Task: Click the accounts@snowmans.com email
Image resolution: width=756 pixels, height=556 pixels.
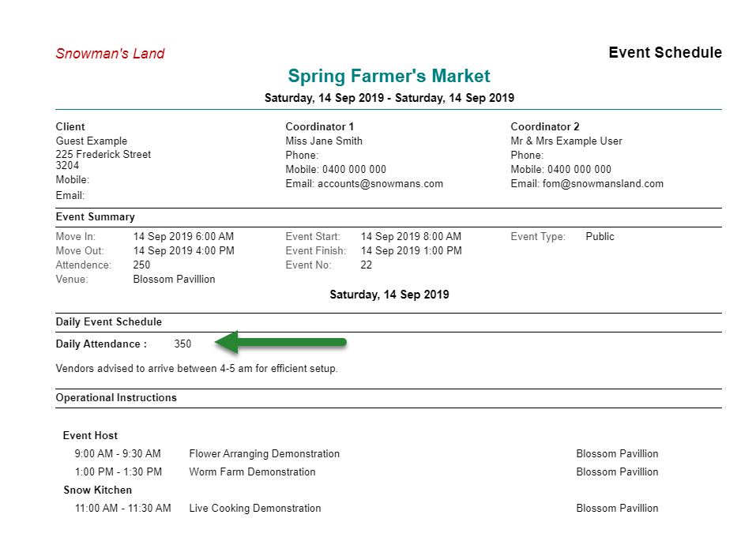Action: pos(380,184)
